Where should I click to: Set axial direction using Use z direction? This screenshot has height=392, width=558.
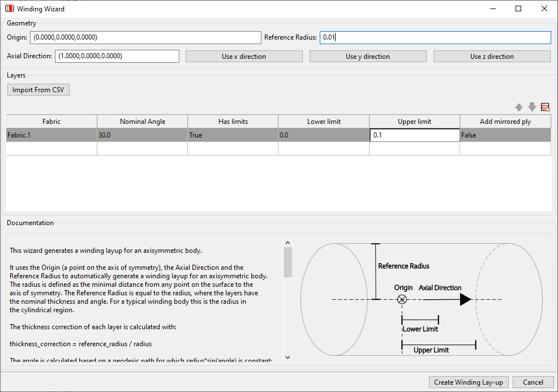coord(491,56)
